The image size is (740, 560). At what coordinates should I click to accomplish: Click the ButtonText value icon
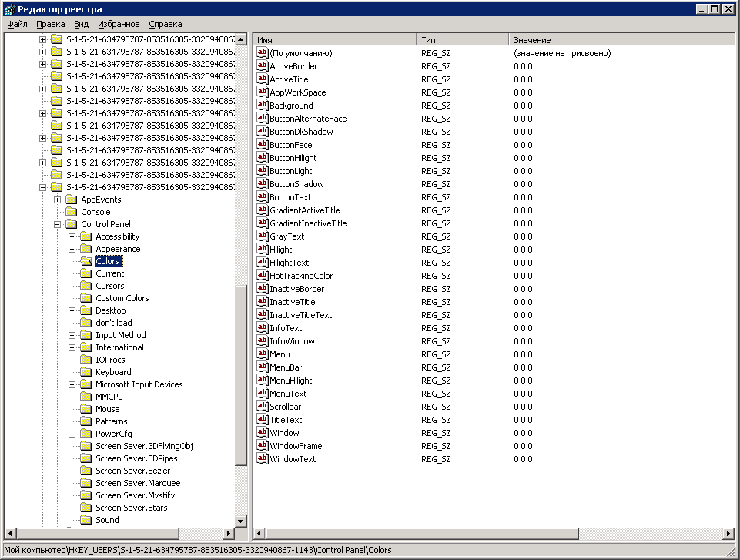click(263, 196)
